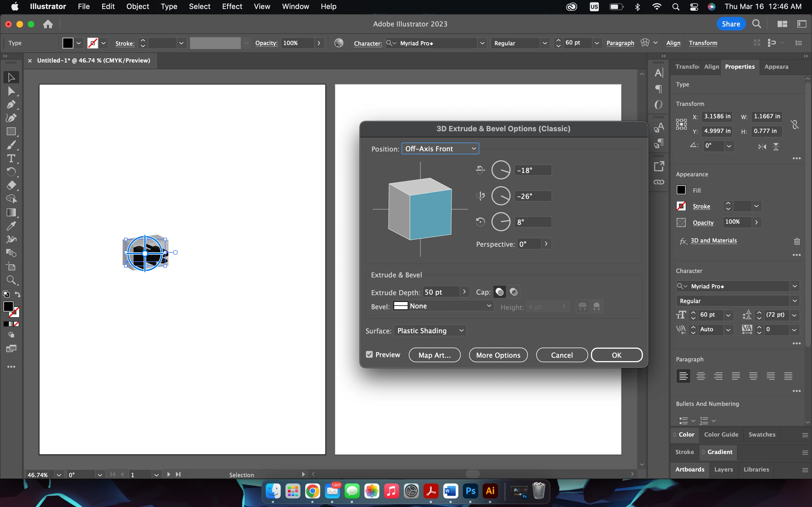
Task: Delete the 3D and Materials effect
Action: (x=797, y=241)
